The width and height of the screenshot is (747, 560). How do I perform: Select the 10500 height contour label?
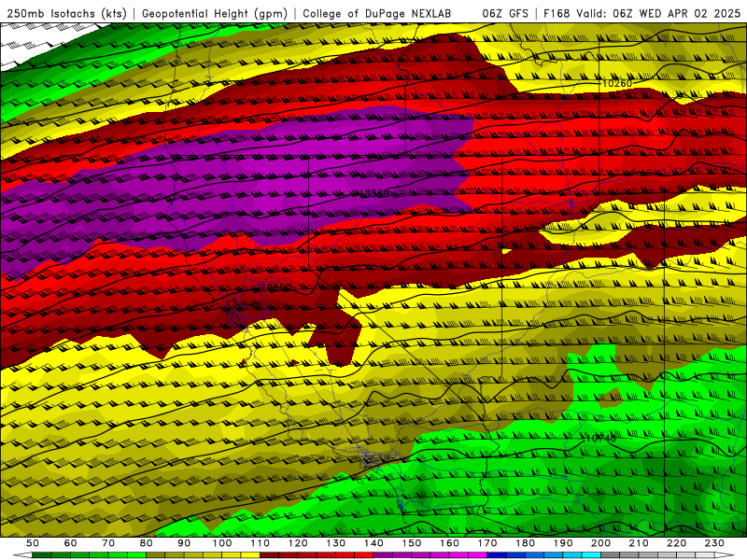[276, 287]
